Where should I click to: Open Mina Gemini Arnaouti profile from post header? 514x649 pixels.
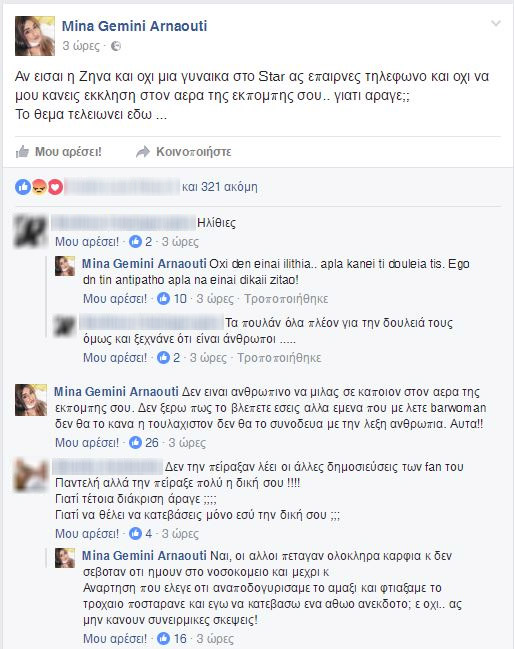click(x=135, y=26)
